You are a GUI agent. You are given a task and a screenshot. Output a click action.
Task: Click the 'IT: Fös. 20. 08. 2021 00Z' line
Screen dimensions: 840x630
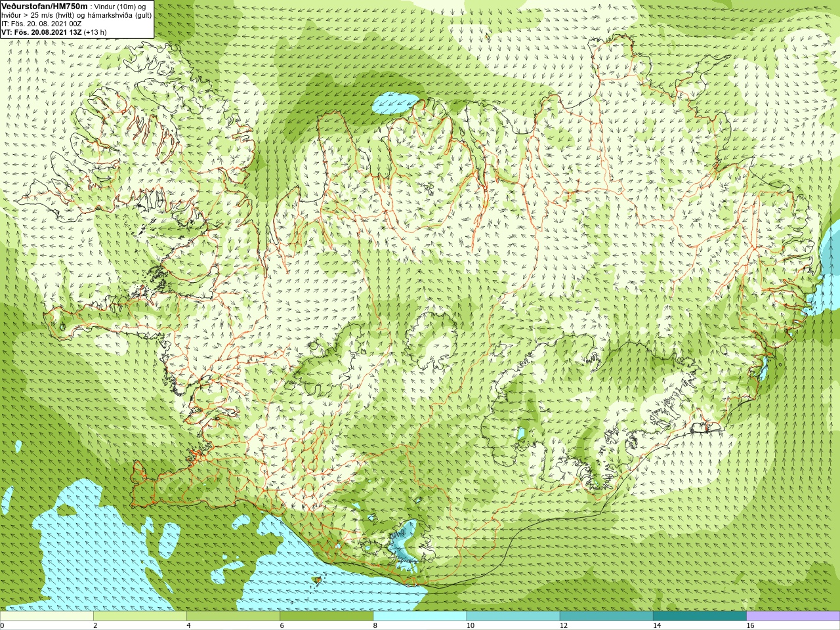[x=41, y=24]
